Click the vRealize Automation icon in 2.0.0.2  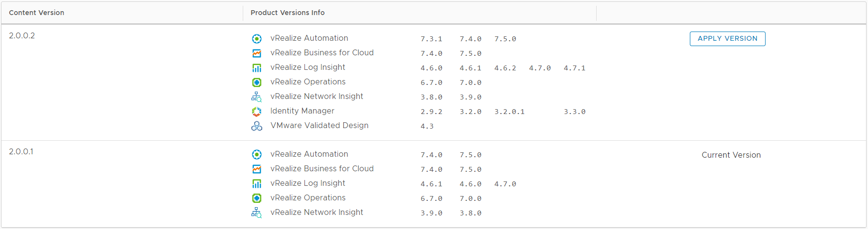click(257, 39)
